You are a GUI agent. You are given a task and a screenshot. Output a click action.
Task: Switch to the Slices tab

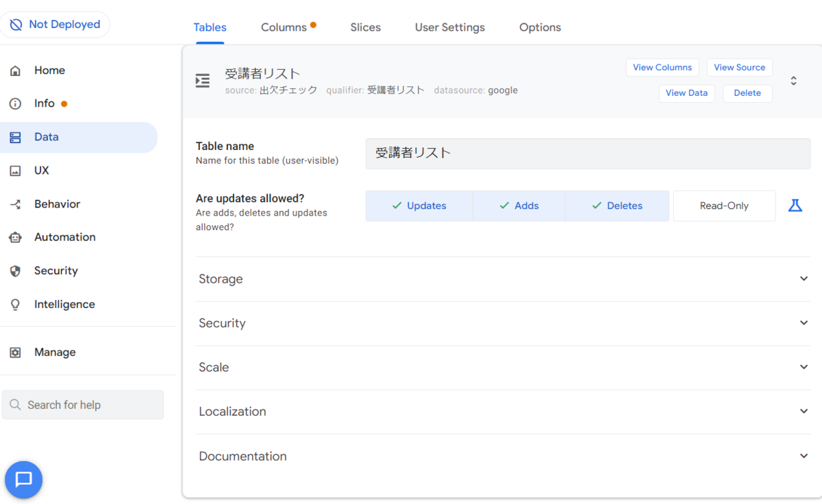click(x=365, y=27)
